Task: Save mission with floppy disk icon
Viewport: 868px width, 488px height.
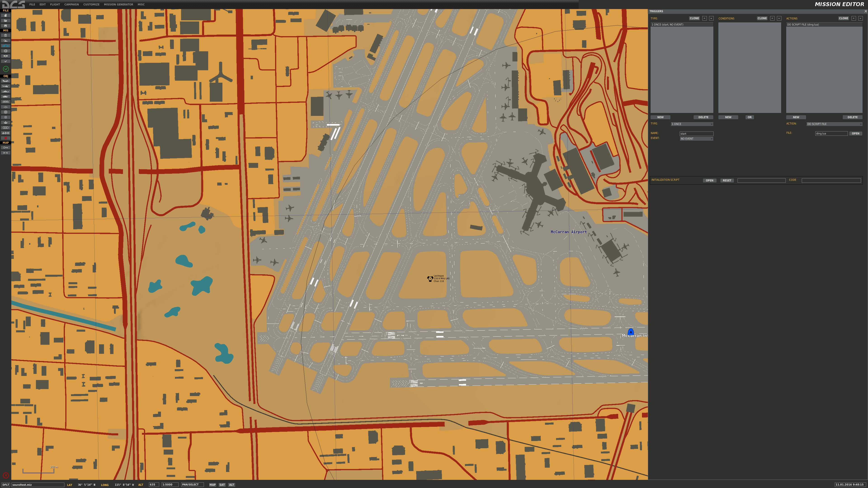Action: click(5, 26)
